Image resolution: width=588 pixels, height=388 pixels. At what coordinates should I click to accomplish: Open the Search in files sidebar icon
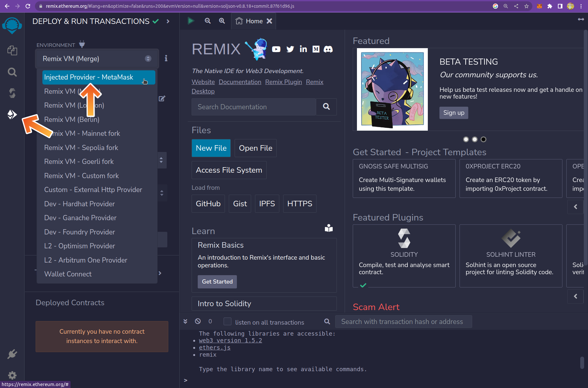tap(12, 72)
